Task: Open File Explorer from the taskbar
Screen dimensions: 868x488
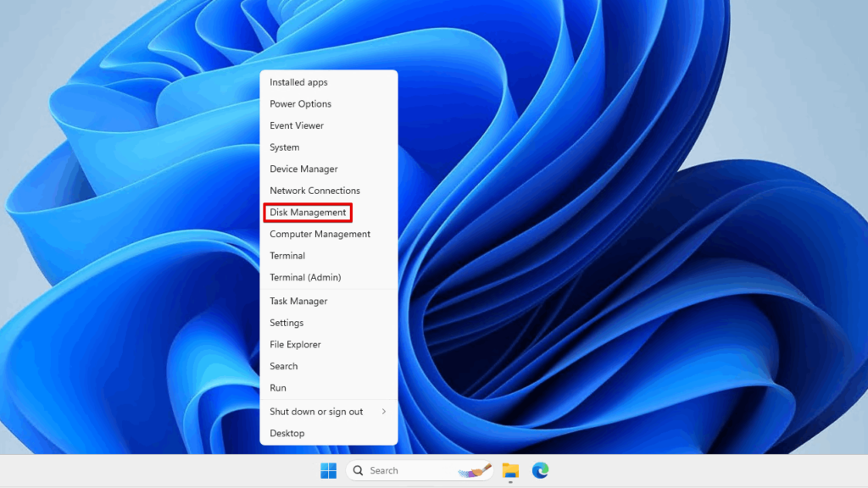Action: click(x=510, y=470)
